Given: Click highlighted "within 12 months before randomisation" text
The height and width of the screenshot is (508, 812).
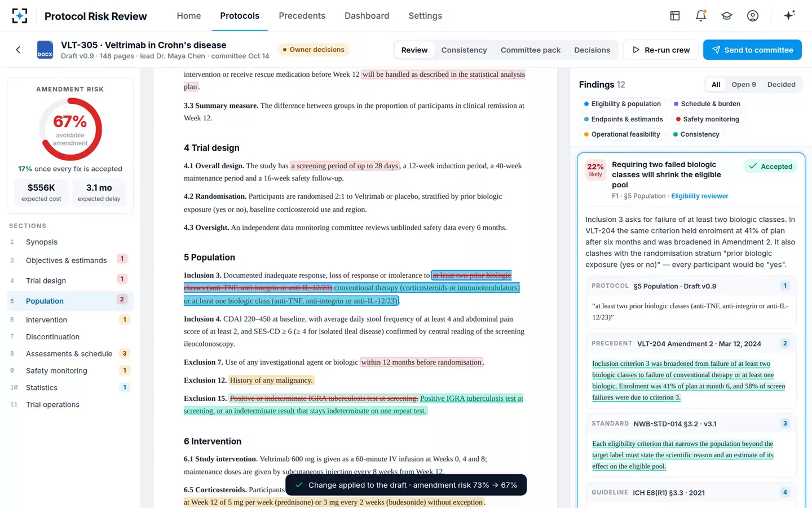Looking at the screenshot, I should (x=422, y=362).
